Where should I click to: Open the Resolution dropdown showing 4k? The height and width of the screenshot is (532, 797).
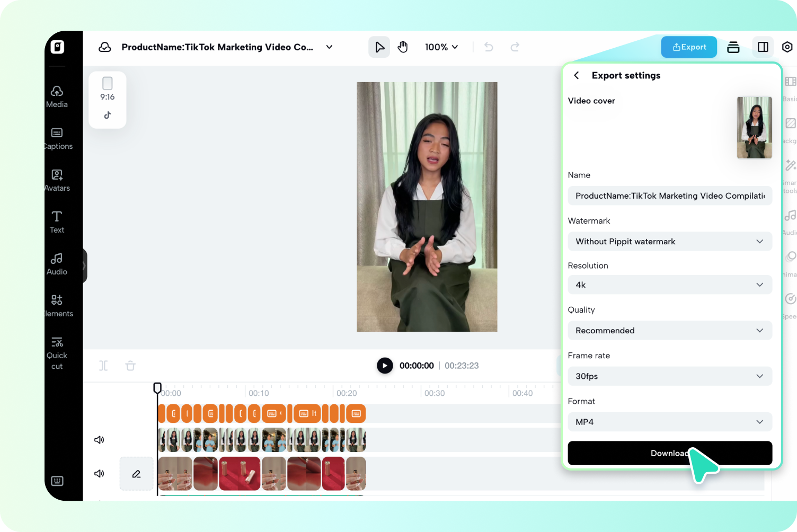669,285
